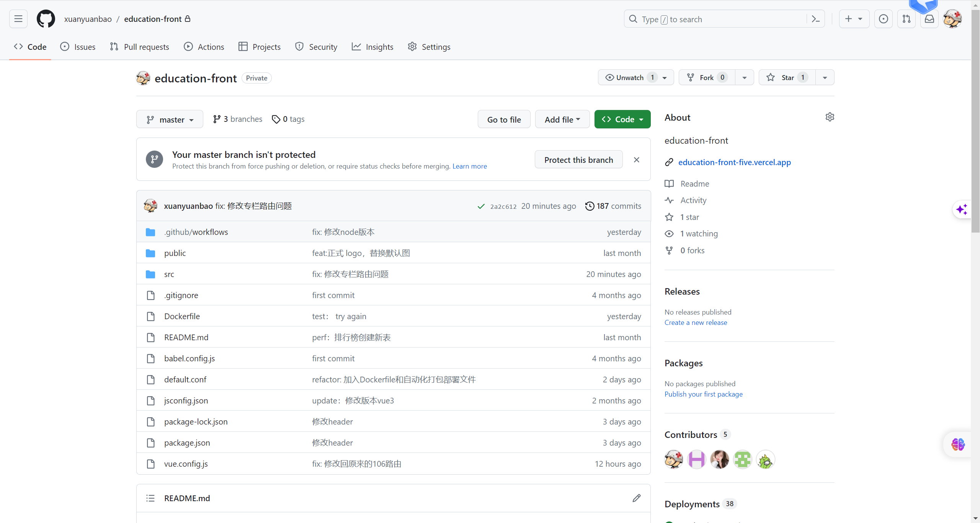
Task: Open the Copilot icon on the right edge
Action: click(x=962, y=210)
